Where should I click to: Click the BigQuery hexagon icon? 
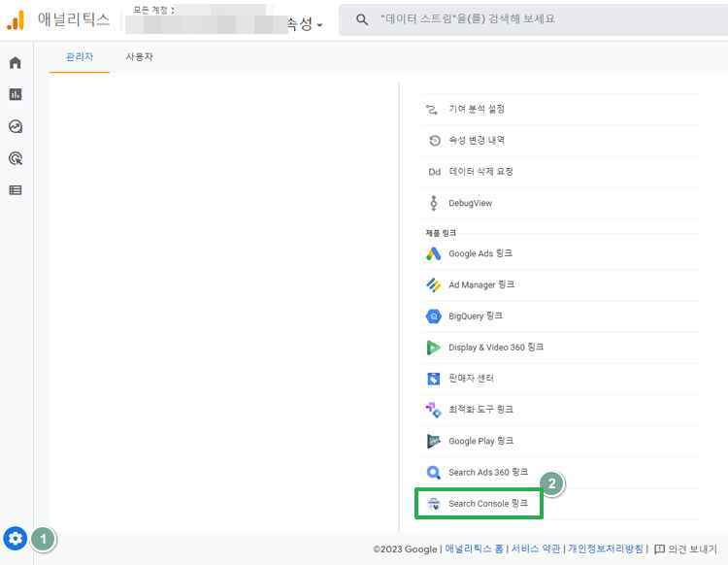click(x=434, y=316)
